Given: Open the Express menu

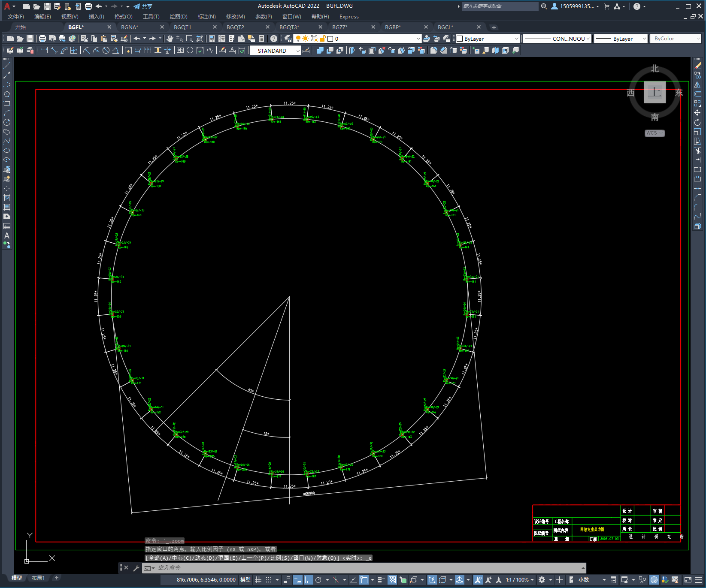Looking at the screenshot, I should 349,17.
